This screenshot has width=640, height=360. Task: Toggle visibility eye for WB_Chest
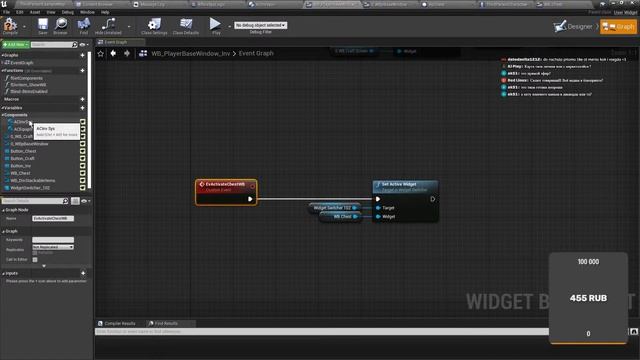click(82, 173)
